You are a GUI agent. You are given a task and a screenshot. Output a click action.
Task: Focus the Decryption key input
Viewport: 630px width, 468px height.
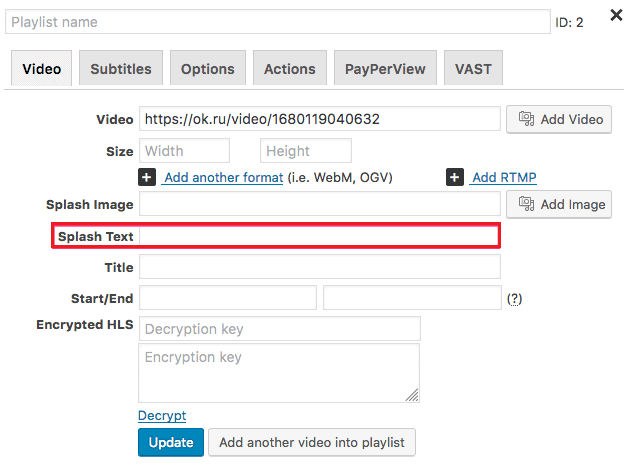click(x=280, y=329)
